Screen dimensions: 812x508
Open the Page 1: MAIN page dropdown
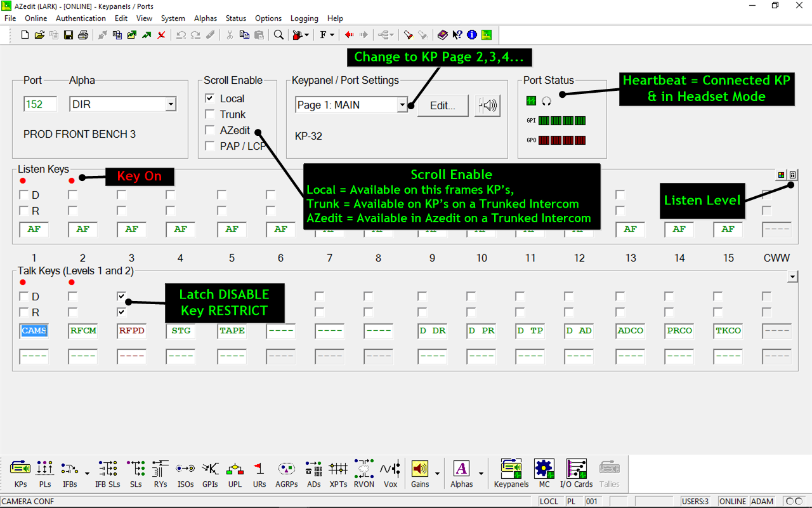pyautogui.click(x=402, y=105)
